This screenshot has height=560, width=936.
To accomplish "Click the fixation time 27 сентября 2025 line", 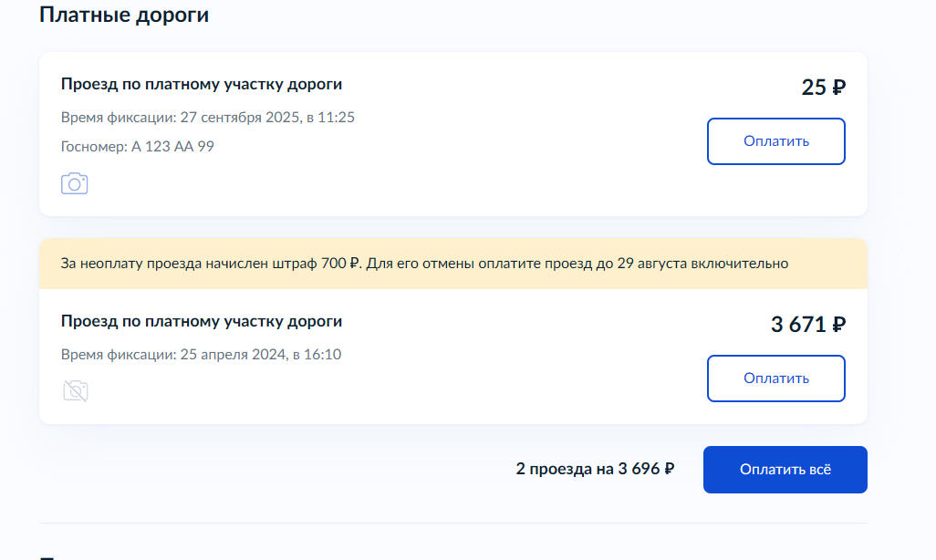I will point(208,118).
